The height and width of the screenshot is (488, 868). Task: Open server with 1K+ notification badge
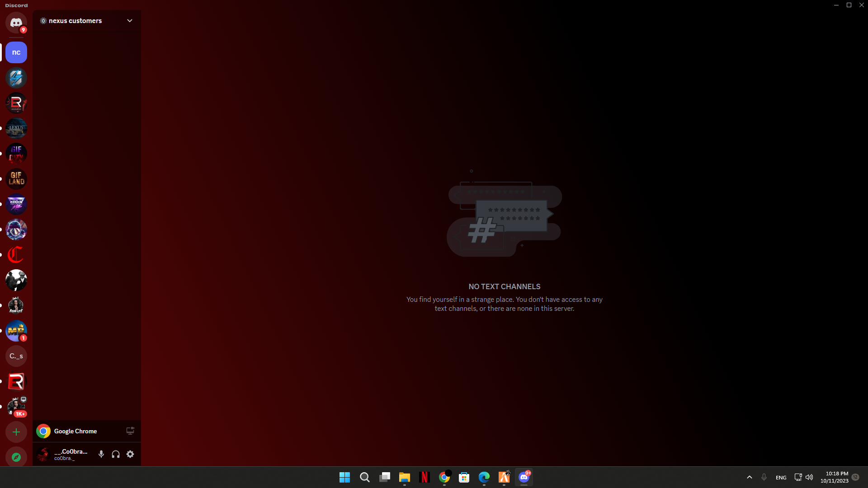click(x=16, y=407)
